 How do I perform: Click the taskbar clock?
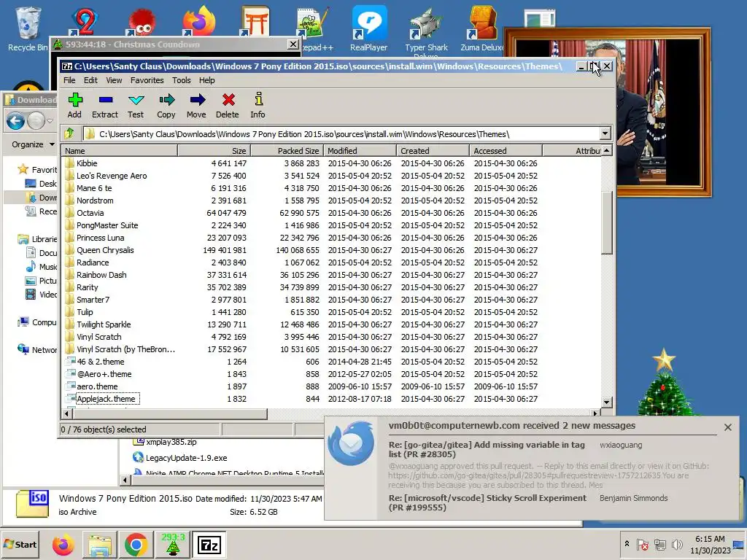[x=710, y=544]
